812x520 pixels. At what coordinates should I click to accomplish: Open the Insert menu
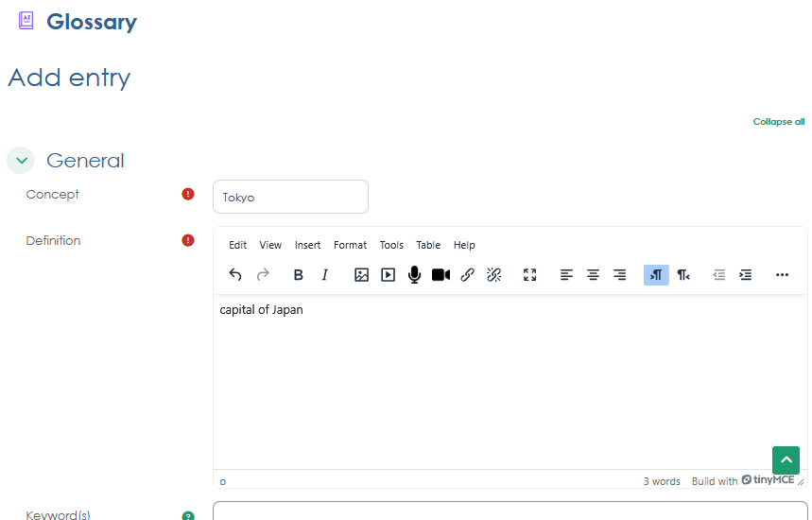pos(307,245)
